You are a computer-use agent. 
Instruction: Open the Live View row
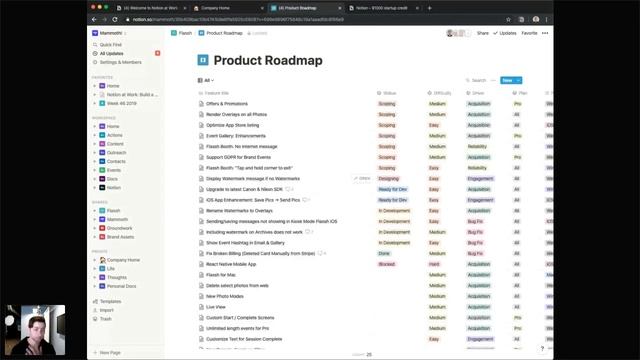(x=216, y=307)
